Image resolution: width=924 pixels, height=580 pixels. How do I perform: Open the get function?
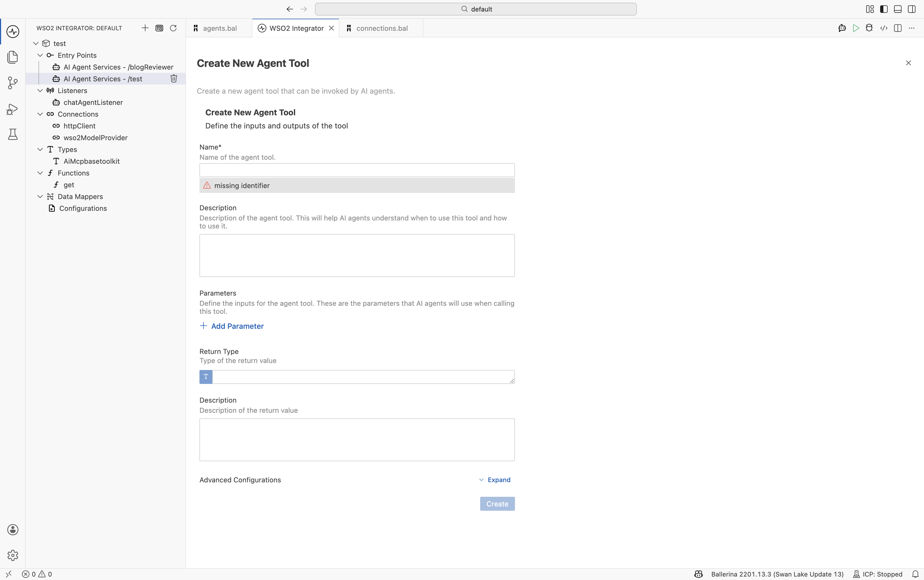(69, 185)
